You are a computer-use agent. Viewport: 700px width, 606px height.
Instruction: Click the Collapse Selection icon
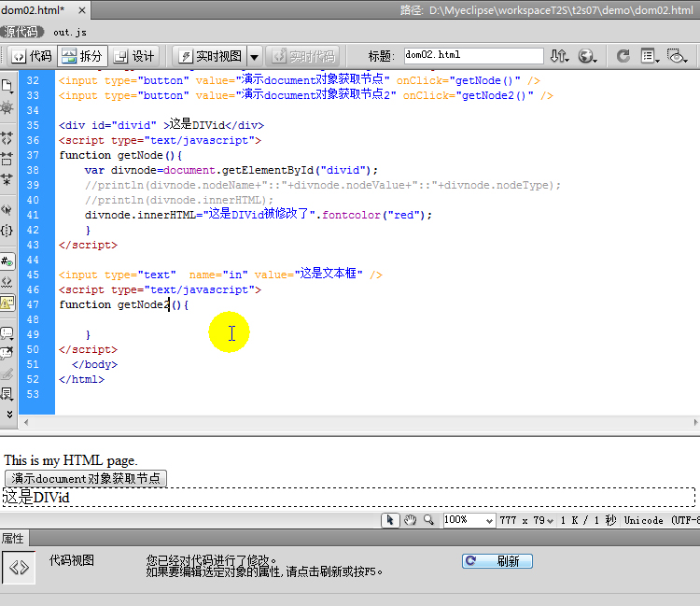7,159
